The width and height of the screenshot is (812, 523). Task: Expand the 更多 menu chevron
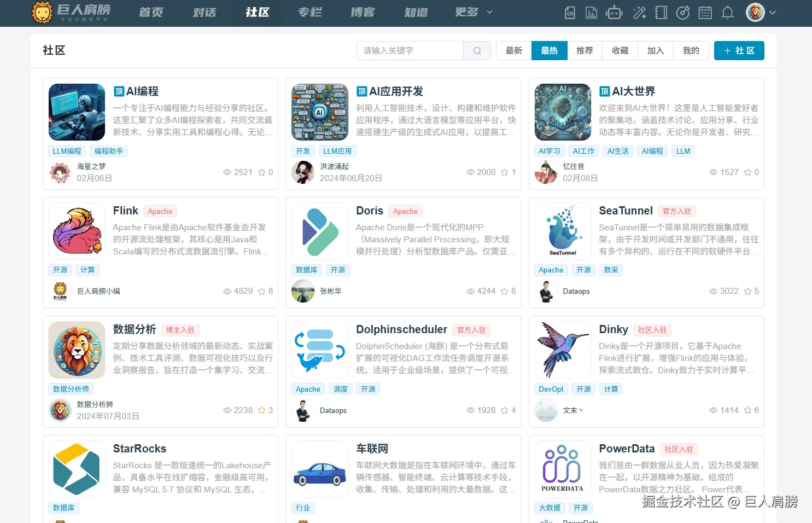tap(489, 12)
